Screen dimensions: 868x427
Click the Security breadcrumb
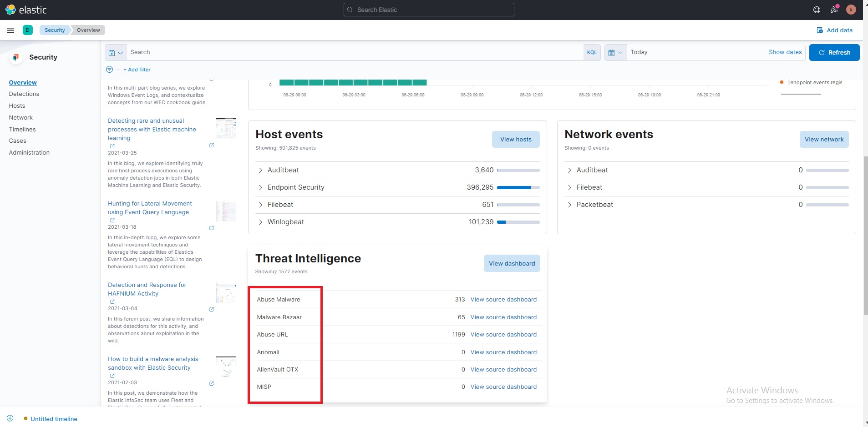(55, 30)
